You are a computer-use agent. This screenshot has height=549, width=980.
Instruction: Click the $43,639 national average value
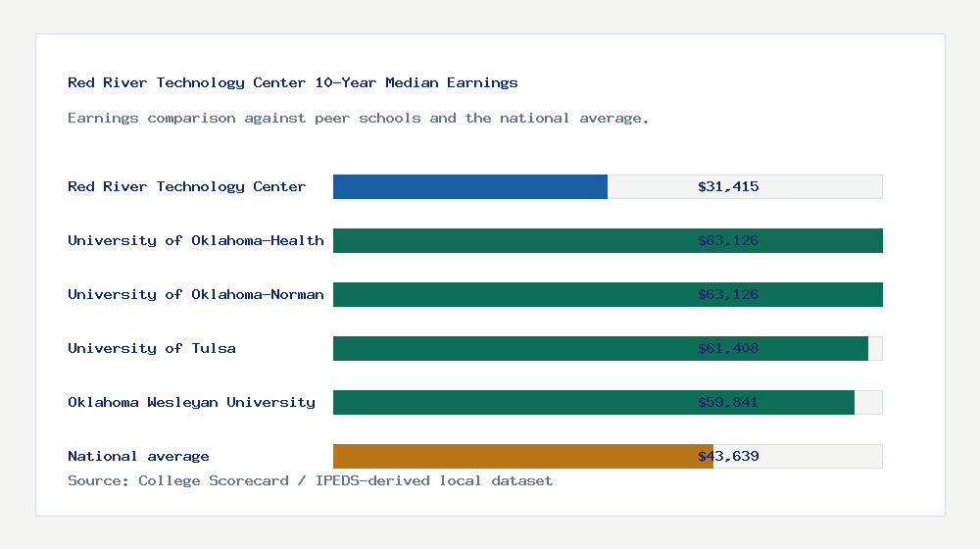728,457
